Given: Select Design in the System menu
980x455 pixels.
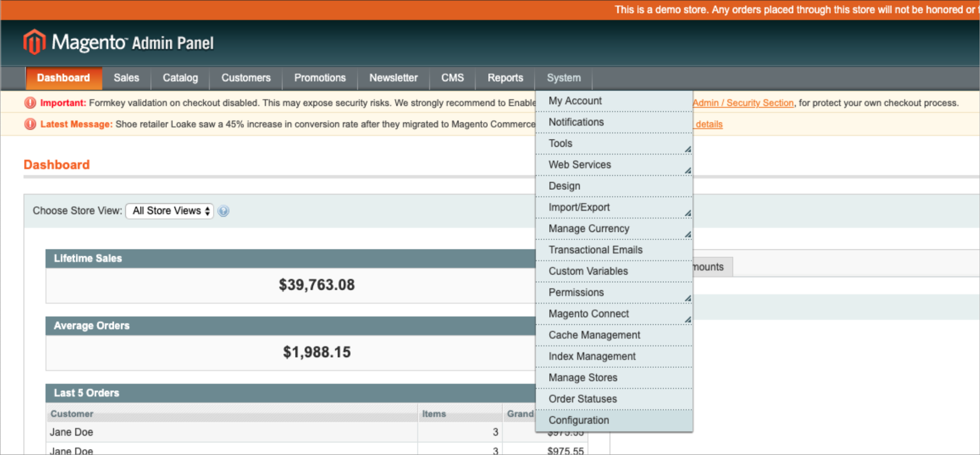Looking at the screenshot, I should click(x=614, y=186).
